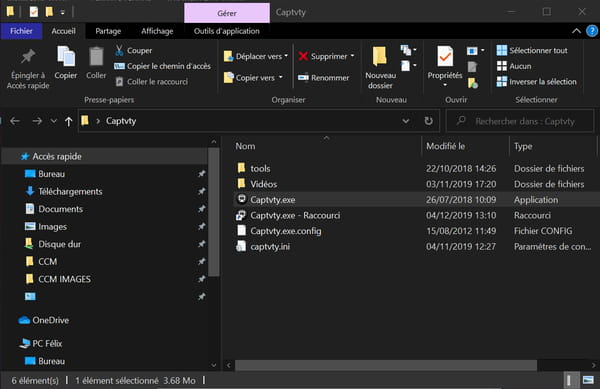Click the Coller clipboard icon
Screen dimensions: 600x389
96,57
